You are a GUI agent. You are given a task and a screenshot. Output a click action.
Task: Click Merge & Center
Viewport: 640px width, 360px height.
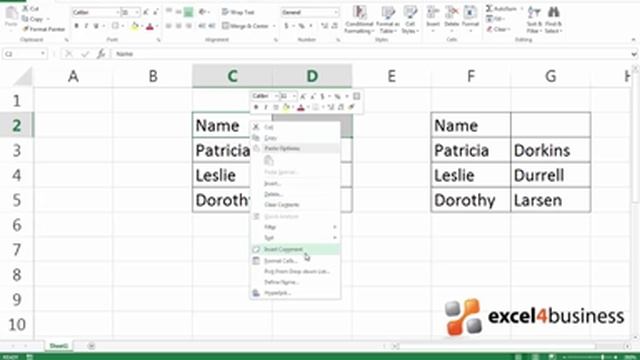pos(246,26)
